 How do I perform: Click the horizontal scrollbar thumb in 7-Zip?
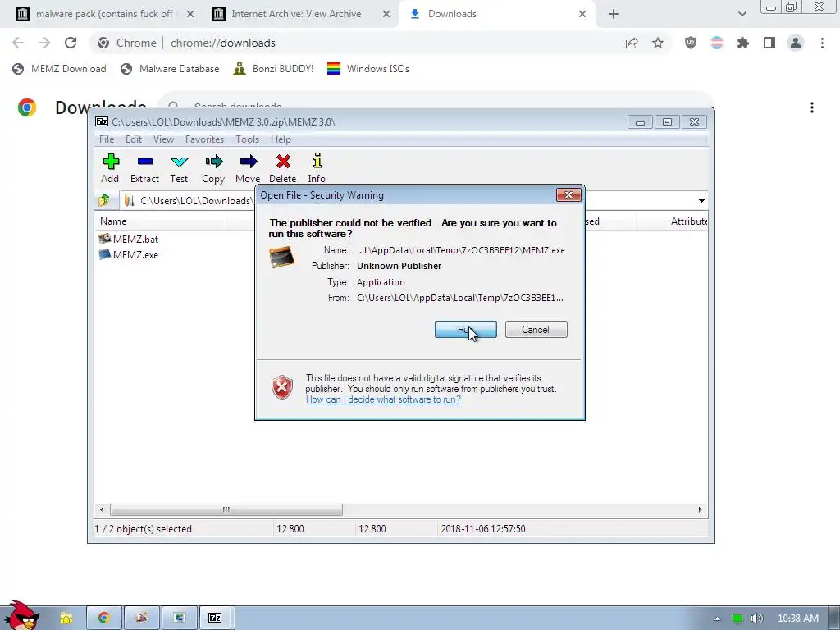[226, 509]
